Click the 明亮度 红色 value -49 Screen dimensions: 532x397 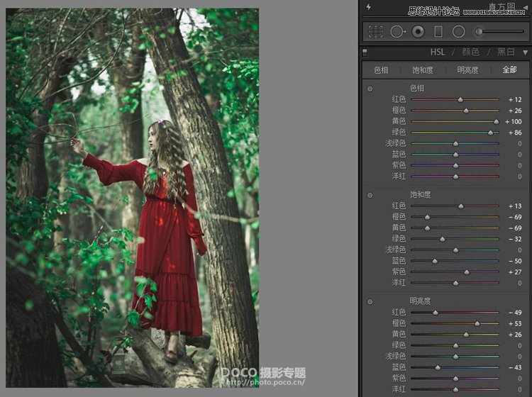pos(515,313)
